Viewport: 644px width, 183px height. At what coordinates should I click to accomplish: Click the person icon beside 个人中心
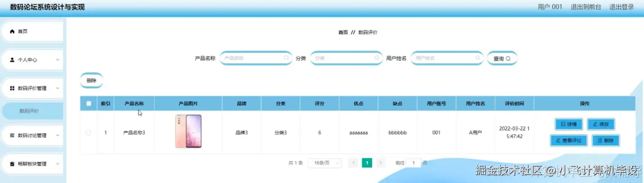coord(13,60)
